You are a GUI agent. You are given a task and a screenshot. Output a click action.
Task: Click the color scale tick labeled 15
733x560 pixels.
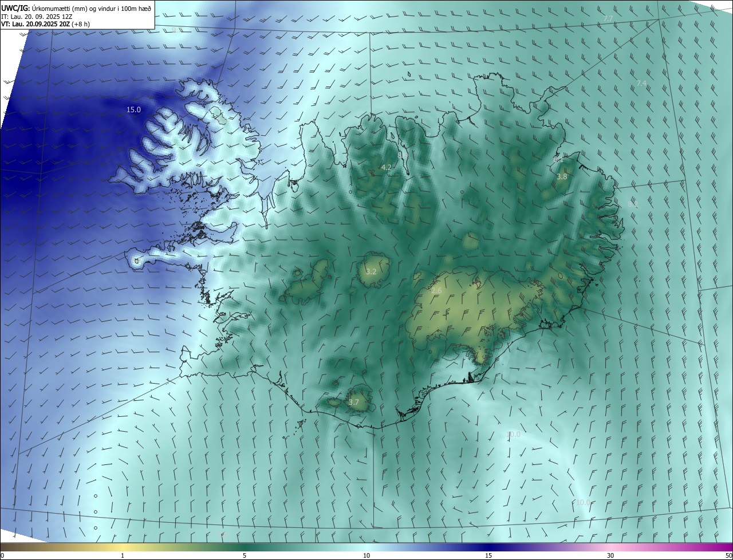click(x=488, y=555)
